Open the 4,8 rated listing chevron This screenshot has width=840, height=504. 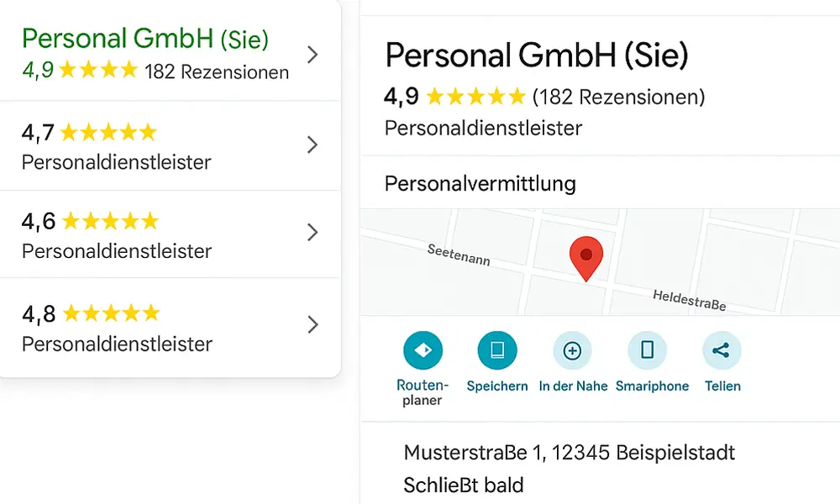tap(312, 325)
